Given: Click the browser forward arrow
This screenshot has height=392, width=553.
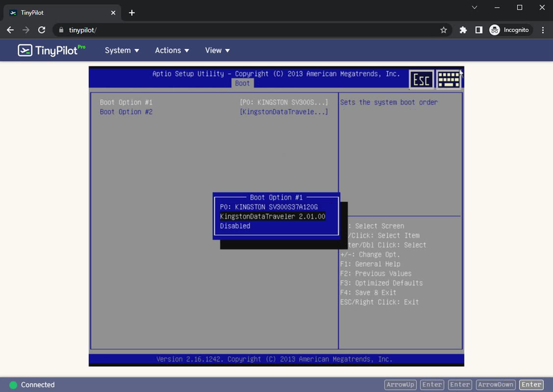Looking at the screenshot, I should 26,30.
